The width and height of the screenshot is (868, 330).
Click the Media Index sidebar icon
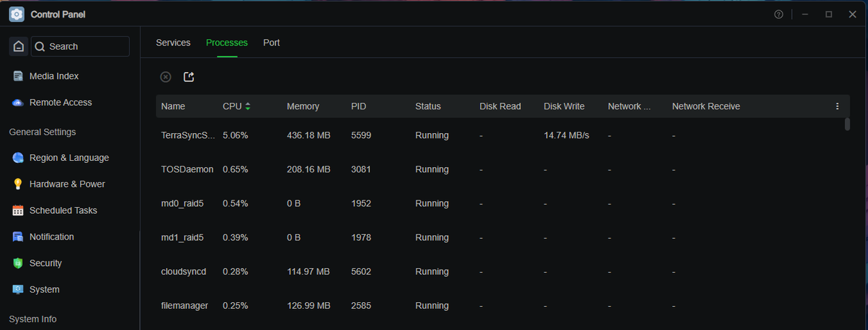18,76
